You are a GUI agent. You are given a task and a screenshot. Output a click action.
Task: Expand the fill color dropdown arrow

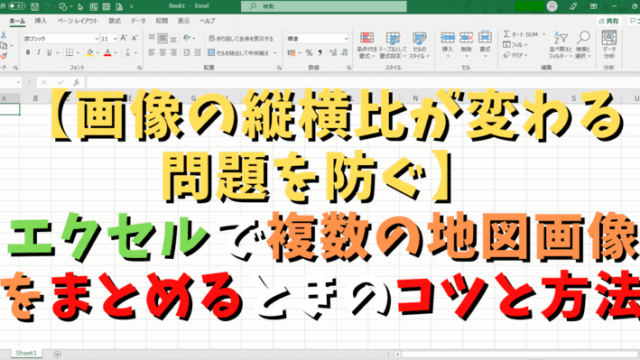click(x=98, y=53)
